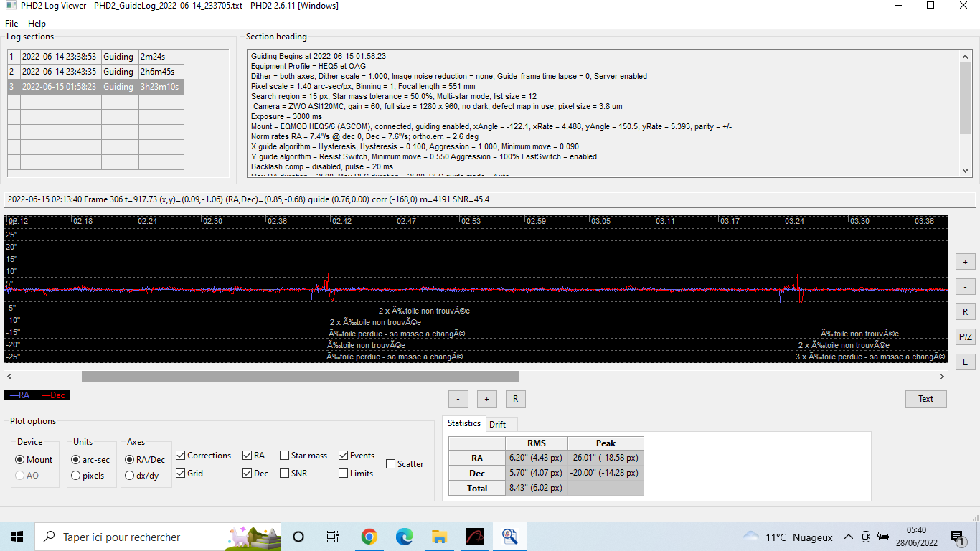Select the Mount device radio button
Image resolution: width=980 pixels, height=551 pixels.
click(x=34, y=459)
